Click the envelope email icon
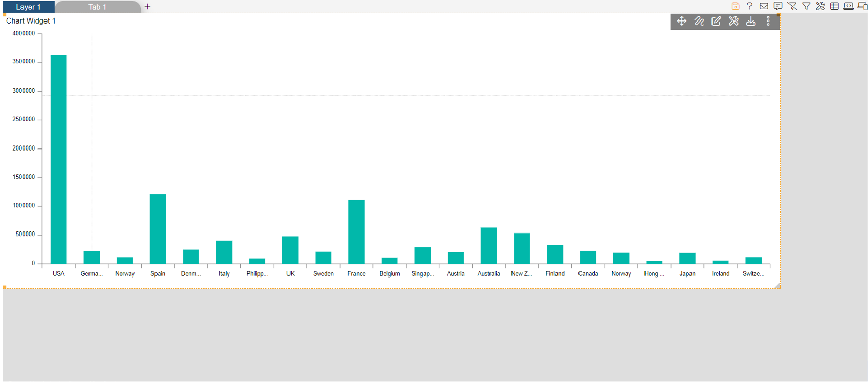The height and width of the screenshot is (382, 868). tap(764, 6)
